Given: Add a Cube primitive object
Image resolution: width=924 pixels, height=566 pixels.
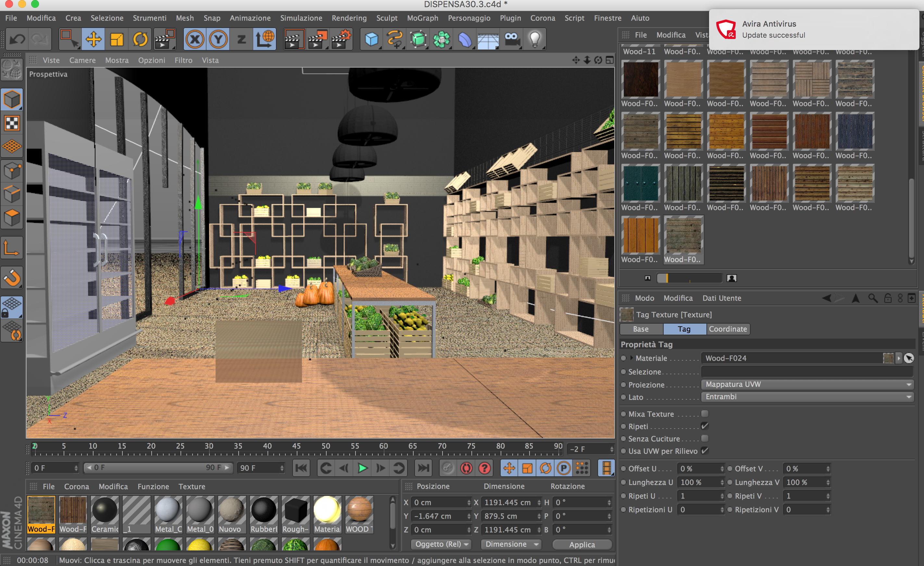Looking at the screenshot, I should tap(371, 39).
